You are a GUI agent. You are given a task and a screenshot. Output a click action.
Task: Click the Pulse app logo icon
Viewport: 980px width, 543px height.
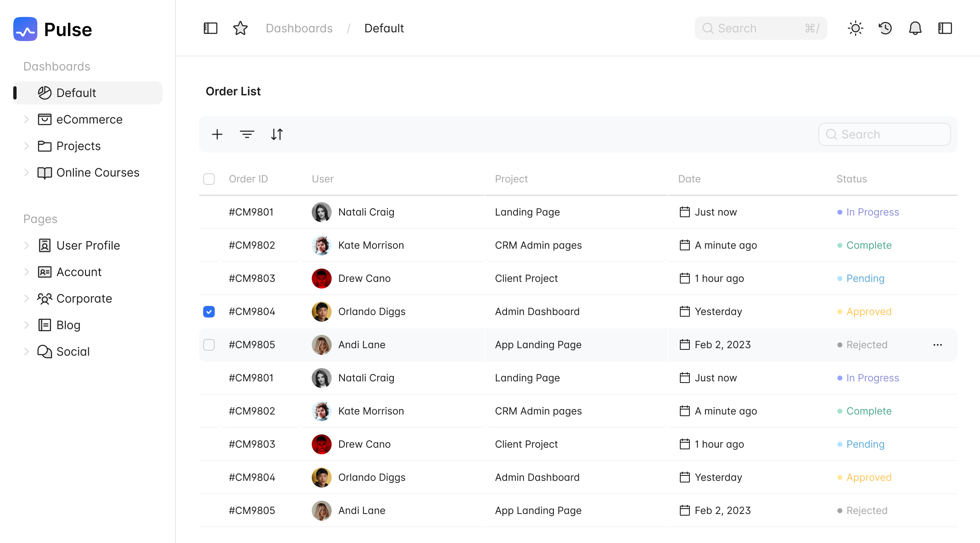click(x=25, y=29)
